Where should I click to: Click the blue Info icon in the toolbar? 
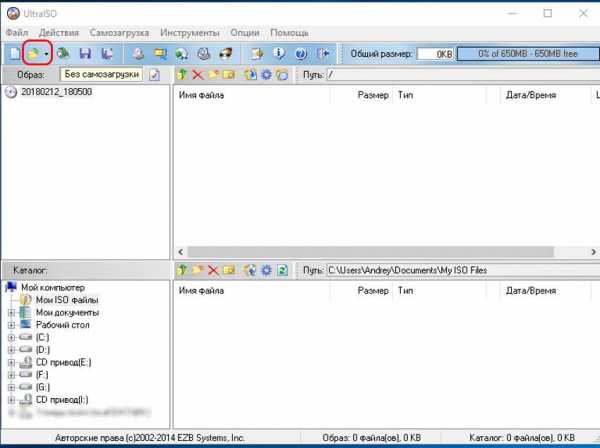pyautogui.click(x=279, y=53)
